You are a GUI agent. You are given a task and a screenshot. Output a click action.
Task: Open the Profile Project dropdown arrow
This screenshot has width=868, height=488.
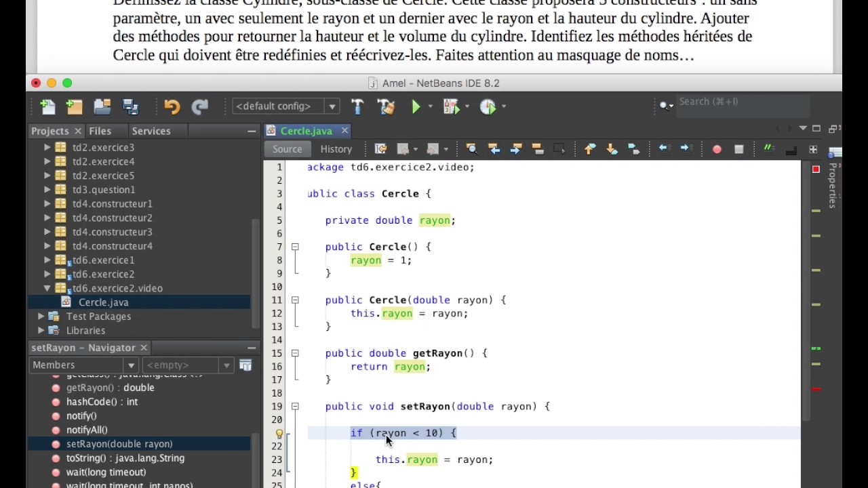click(x=503, y=106)
